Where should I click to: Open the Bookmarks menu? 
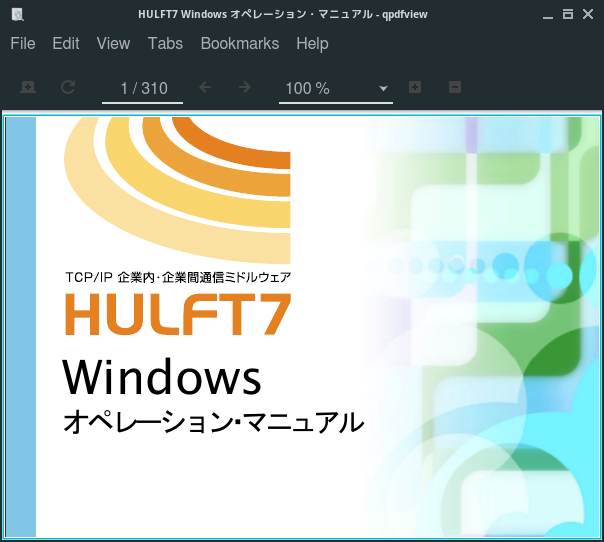coord(240,44)
